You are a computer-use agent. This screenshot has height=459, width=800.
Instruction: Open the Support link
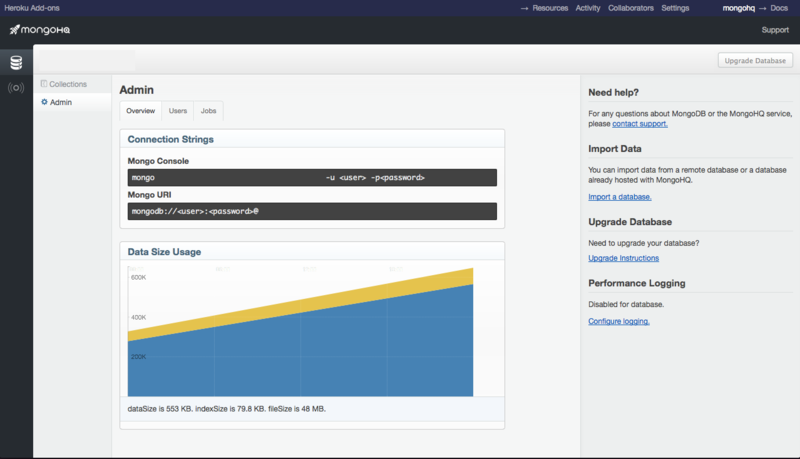point(775,30)
